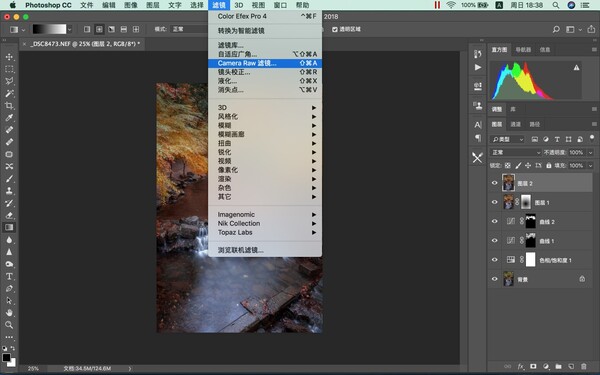Select the Pen tool
Image resolution: width=600 pixels, height=375 pixels.
tap(9, 289)
